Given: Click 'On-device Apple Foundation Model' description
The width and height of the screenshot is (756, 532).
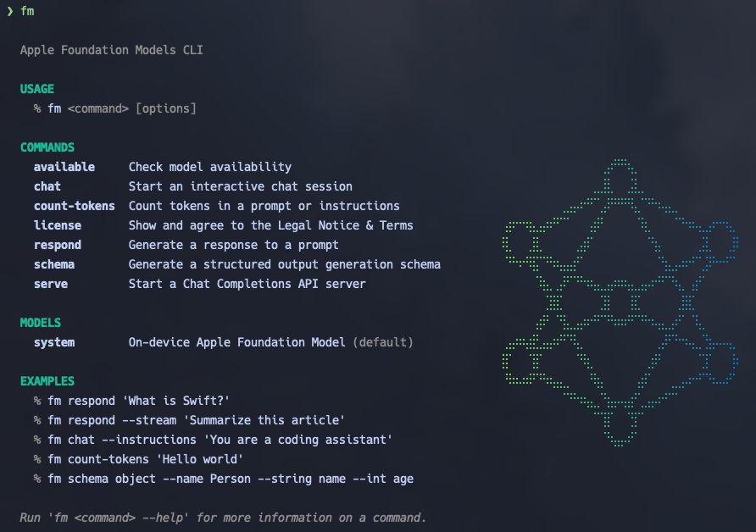Looking at the screenshot, I should 236,342.
